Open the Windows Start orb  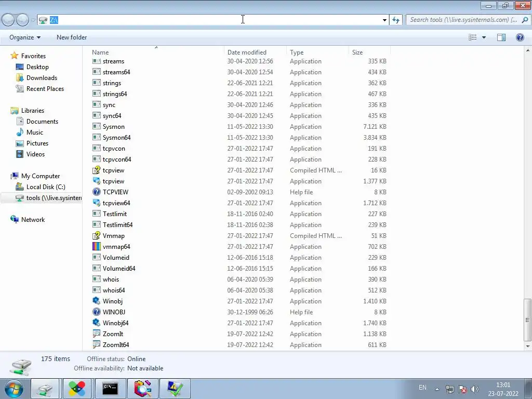tap(14, 389)
